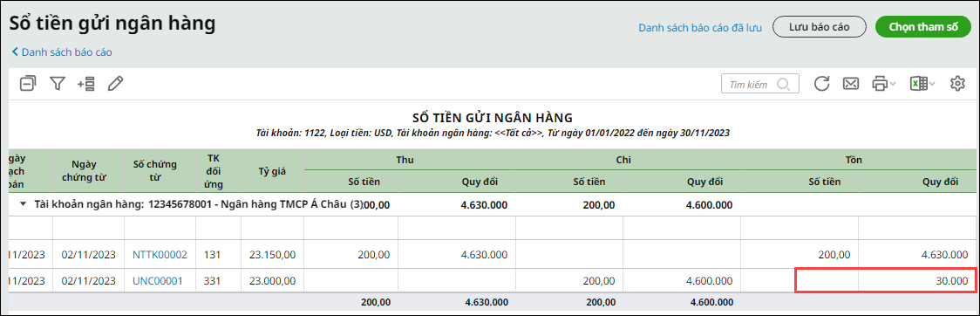This screenshot has width=980, height=316.
Task: Expand the printer options dropdown arrow
Action: tap(893, 84)
